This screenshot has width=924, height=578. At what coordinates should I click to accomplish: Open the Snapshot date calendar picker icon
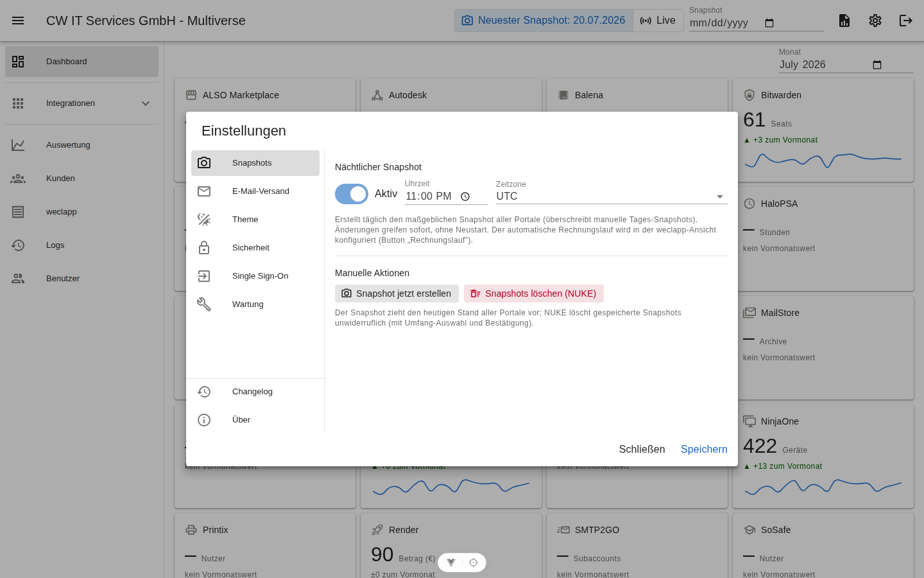[769, 23]
